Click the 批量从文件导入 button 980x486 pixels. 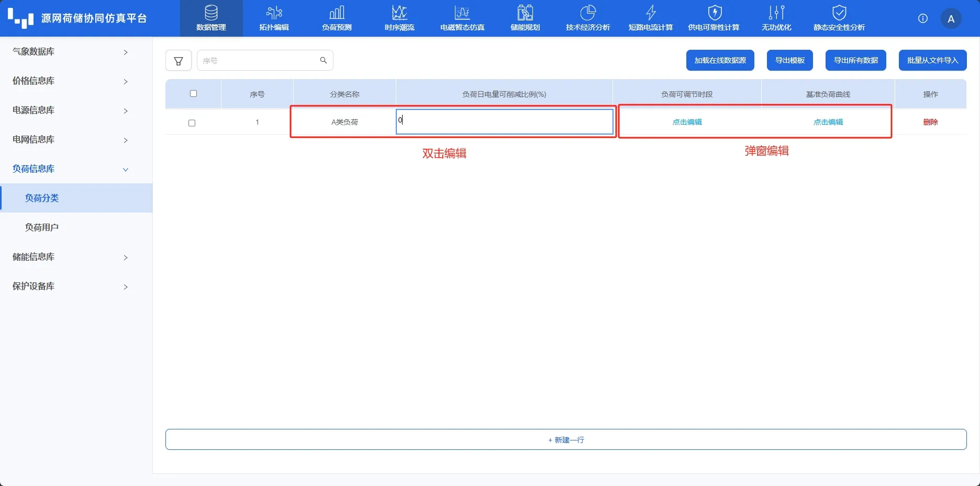(932, 60)
